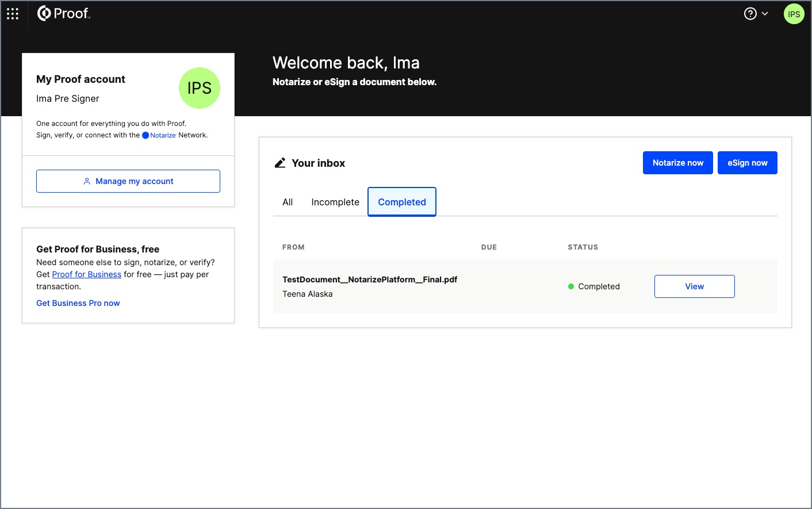
Task: Click the blue Notarize network icon
Action: pyautogui.click(x=145, y=135)
